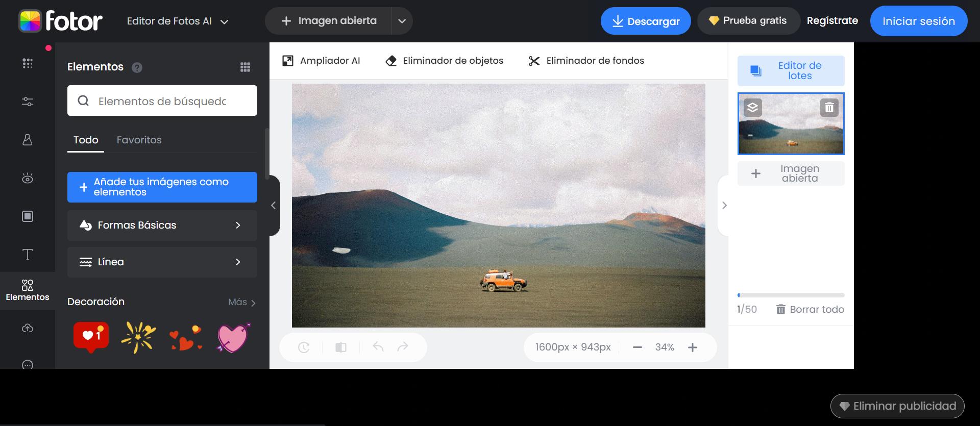Zoom out the canvas with minus
The width and height of the screenshot is (980, 426).
pyautogui.click(x=637, y=347)
